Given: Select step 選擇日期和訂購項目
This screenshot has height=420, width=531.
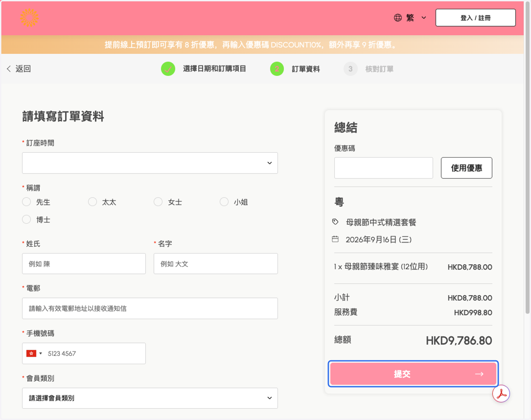Looking at the screenshot, I should click(x=215, y=69).
